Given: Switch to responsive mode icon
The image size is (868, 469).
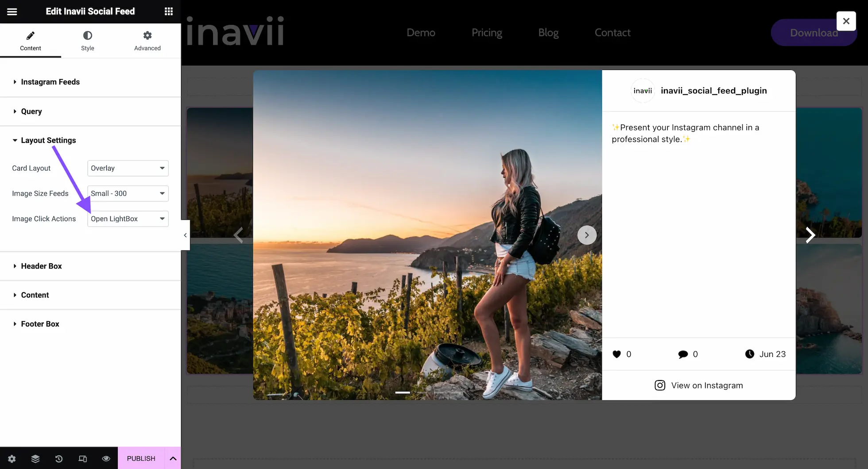Looking at the screenshot, I should [82, 459].
